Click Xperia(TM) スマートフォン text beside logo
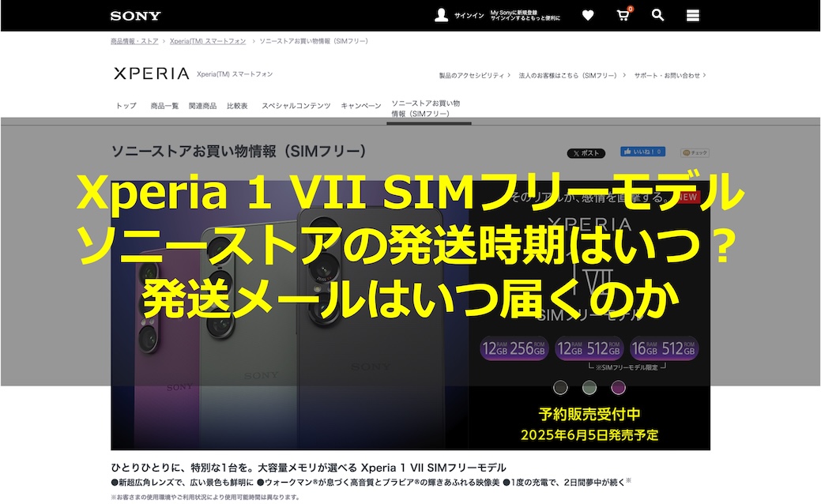Screen dimensions: 821x504 (x=235, y=74)
